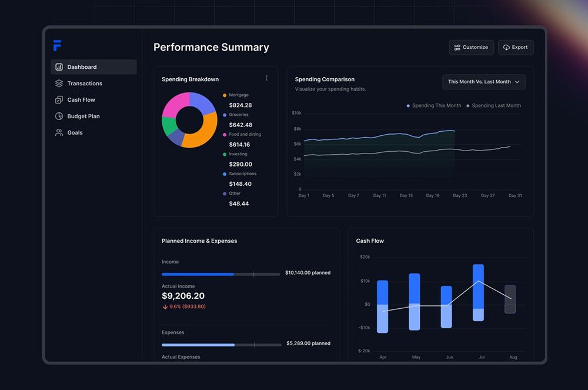Click the Dashboard bar-chart icon in sidebar
This screenshot has width=588, height=390.
point(59,66)
